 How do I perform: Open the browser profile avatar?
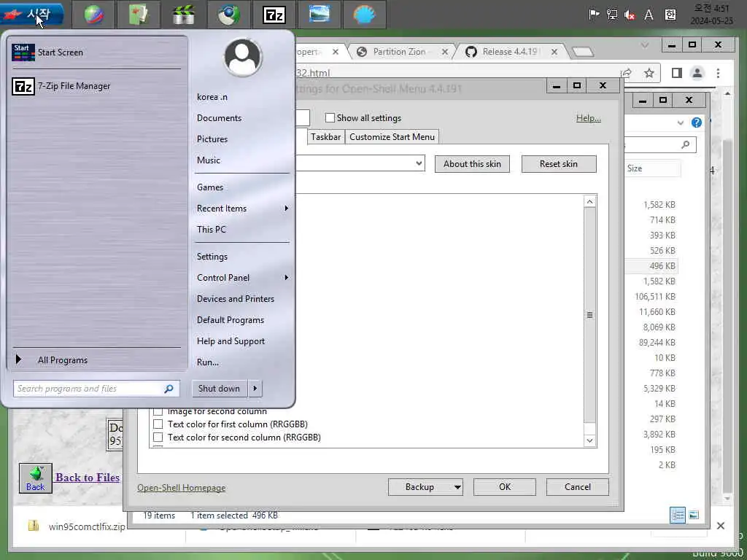[x=697, y=73]
